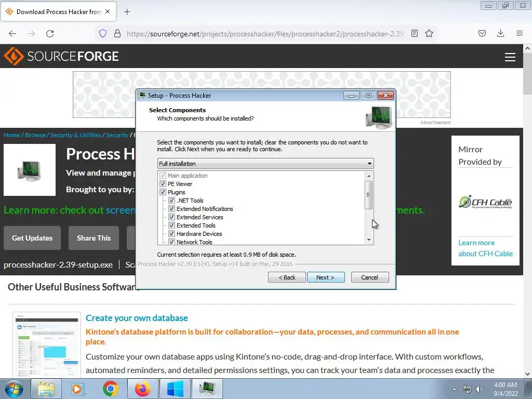Viewport: 532px width, 399px height.
Task: Open the Windows Start button
Action: [x=14, y=389]
